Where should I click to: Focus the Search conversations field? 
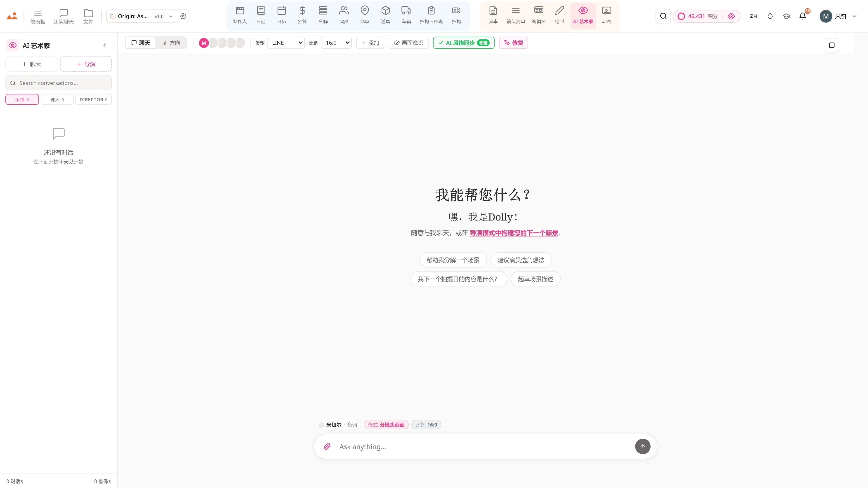(59, 83)
